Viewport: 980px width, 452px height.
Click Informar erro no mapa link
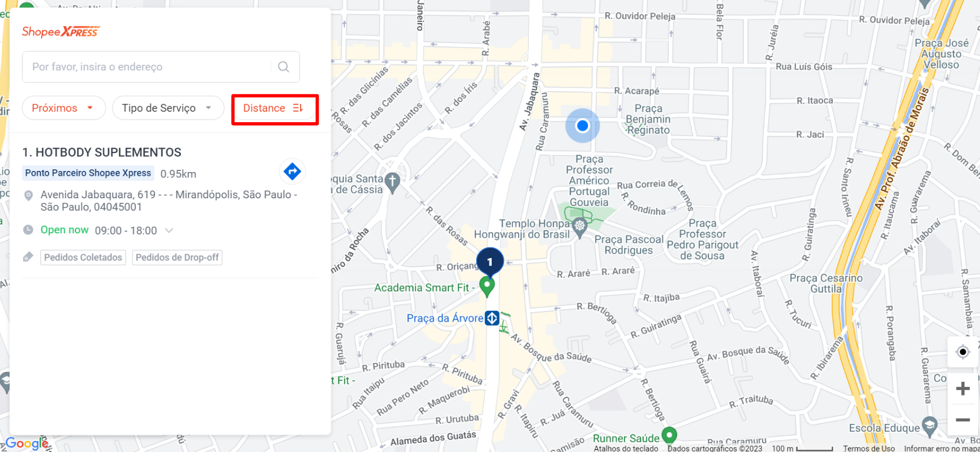[942, 448]
